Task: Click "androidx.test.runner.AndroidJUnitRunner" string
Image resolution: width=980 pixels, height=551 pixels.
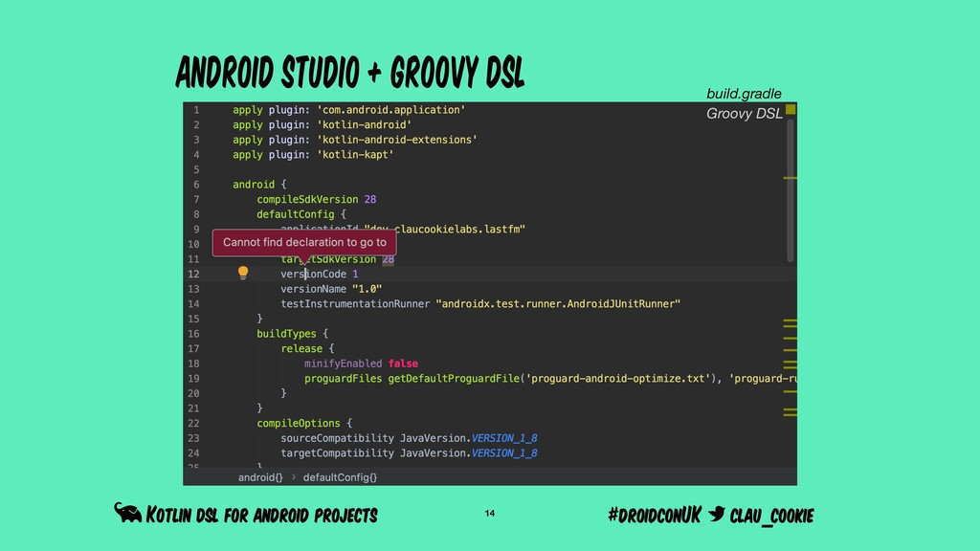Action: tap(558, 303)
